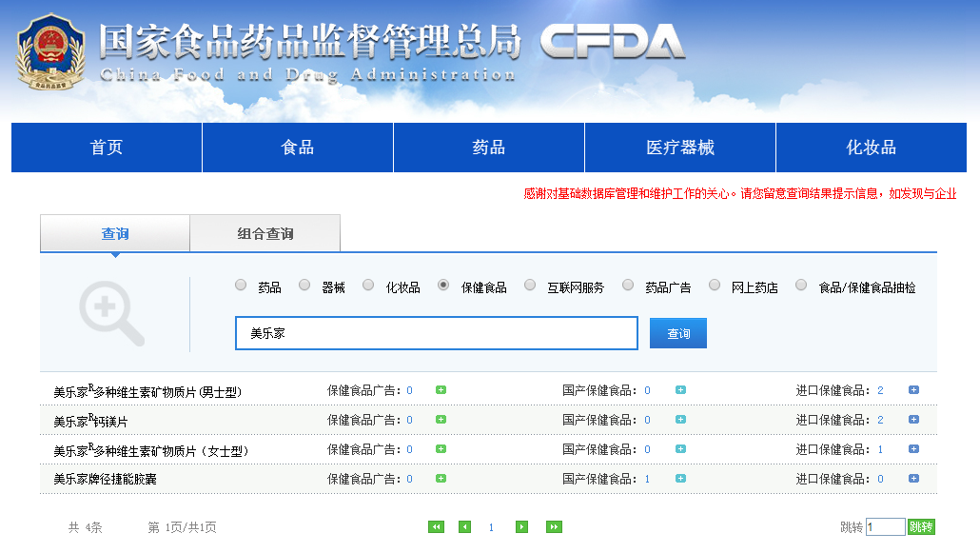
Task: Expand 国产保健食品 for 多种维生素矿物质片(女士型)
Action: [680, 448]
